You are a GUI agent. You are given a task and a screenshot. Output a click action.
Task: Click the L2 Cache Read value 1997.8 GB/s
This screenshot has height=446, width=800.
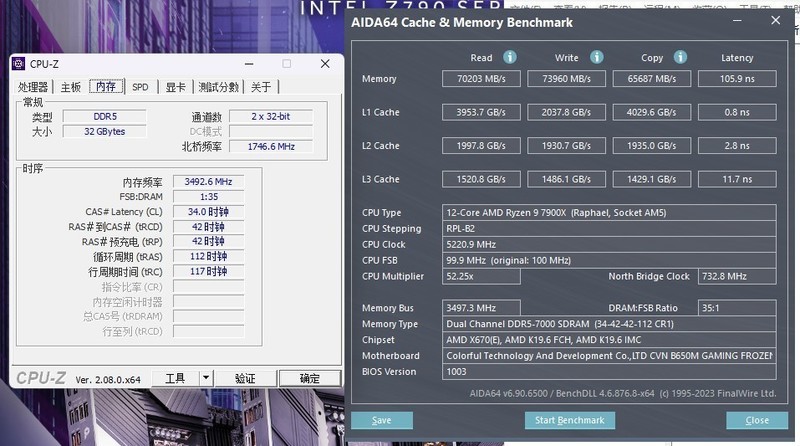tap(481, 145)
